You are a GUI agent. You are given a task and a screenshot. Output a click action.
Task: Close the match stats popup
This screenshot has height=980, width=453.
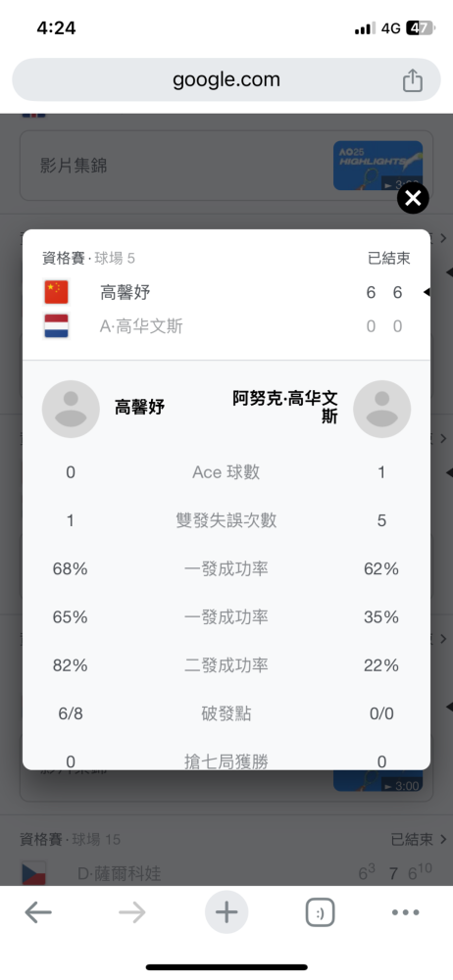413,199
